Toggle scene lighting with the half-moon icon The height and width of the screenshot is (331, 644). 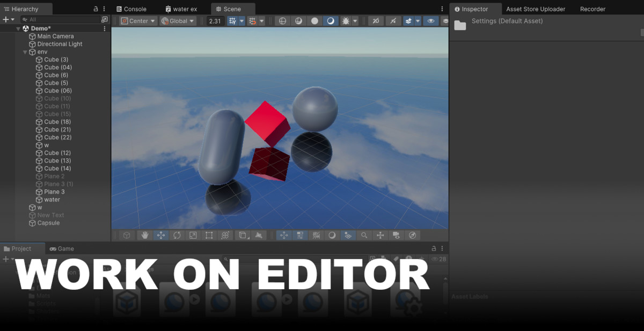click(x=330, y=21)
